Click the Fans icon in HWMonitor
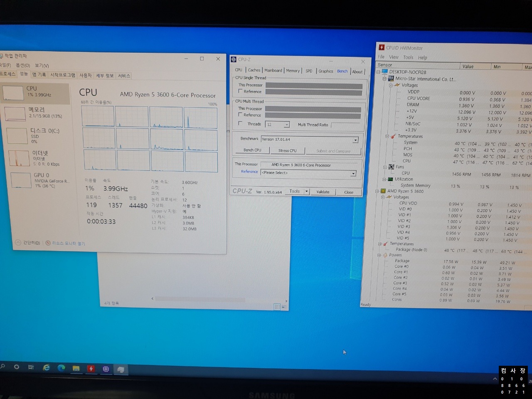The image size is (532, 399). pyautogui.click(x=391, y=167)
